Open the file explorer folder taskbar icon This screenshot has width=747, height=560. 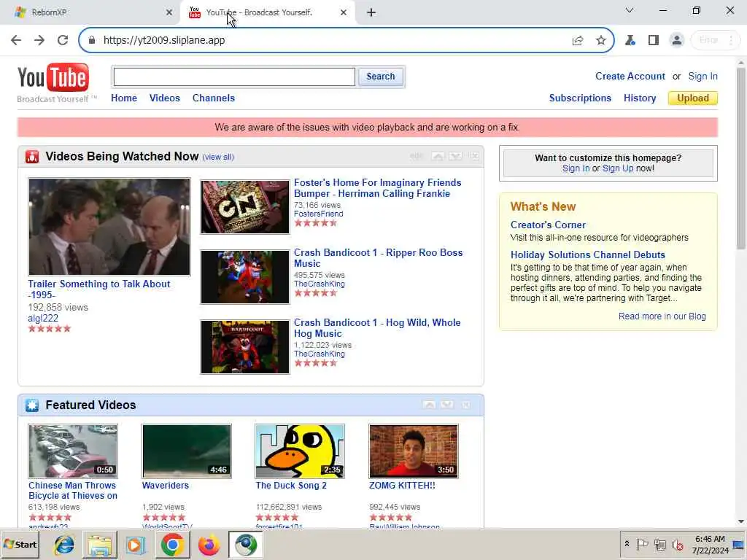pos(99,545)
